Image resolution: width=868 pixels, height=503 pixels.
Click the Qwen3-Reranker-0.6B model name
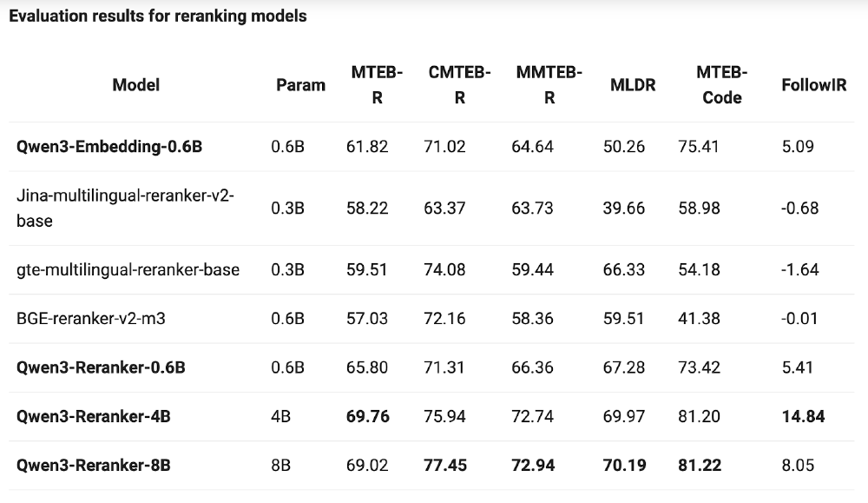101,367
